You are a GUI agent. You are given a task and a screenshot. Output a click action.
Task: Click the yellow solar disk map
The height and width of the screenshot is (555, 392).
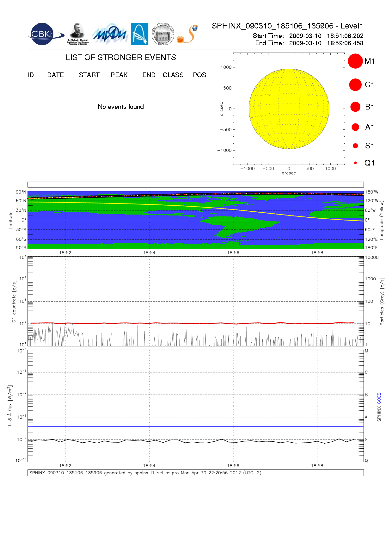pyautogui.click(x=289, y=109)
